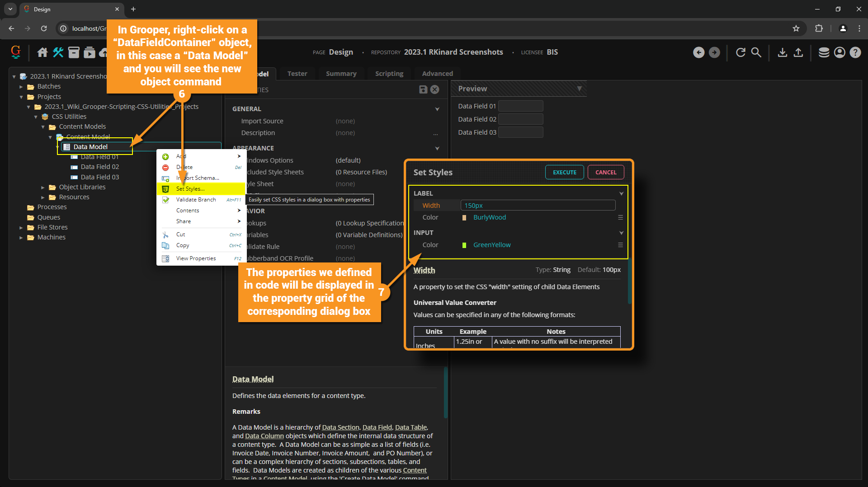
Task: Click the database repository icon
Action: [x=824, y=52]
